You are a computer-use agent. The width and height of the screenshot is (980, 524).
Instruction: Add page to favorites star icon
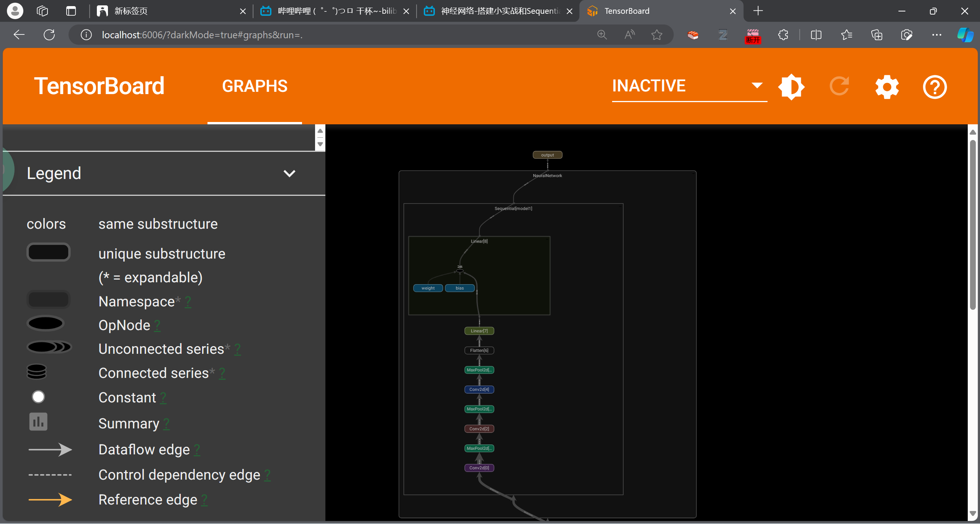(657, 35)
